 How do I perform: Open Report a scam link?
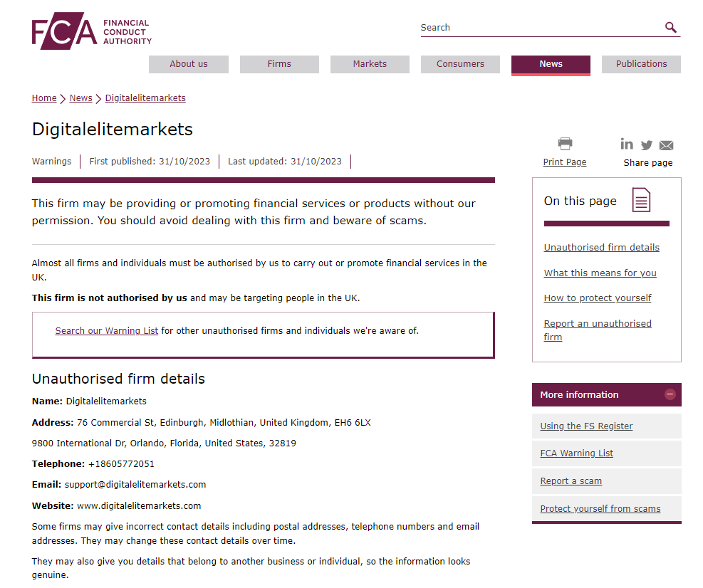click(571, 481)
